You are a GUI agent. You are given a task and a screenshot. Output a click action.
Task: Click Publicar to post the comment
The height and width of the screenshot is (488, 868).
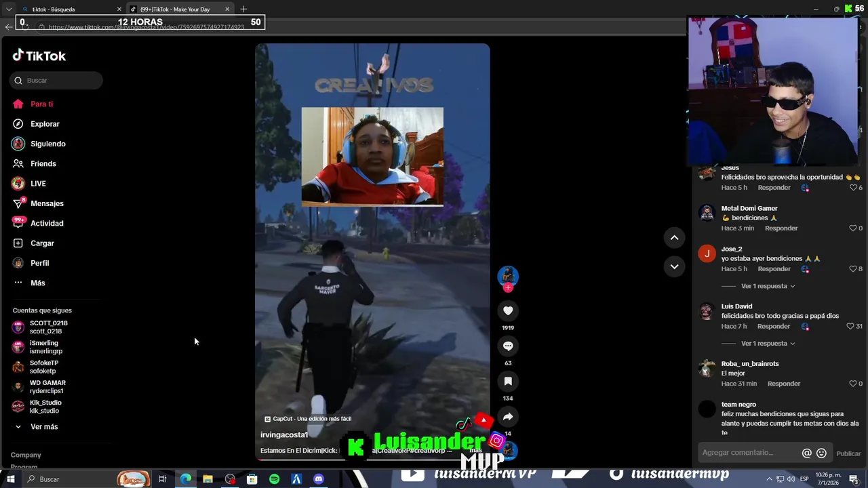coord(848,453)
